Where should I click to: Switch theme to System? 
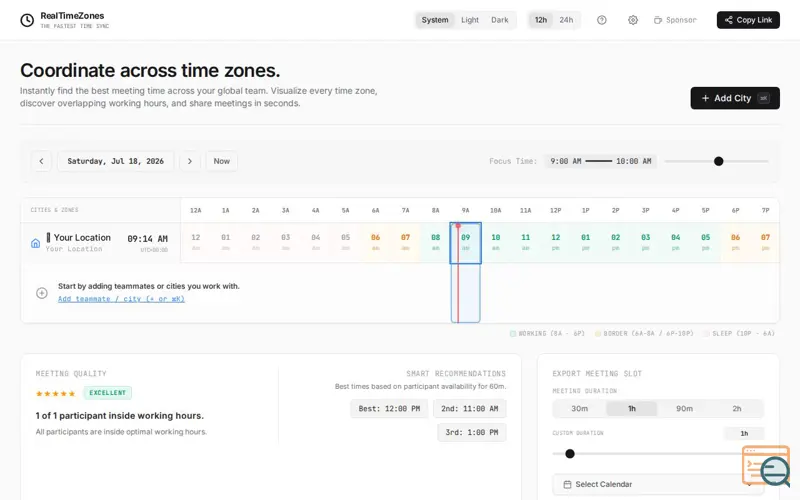pyautogui.click(x=435, y=20)
